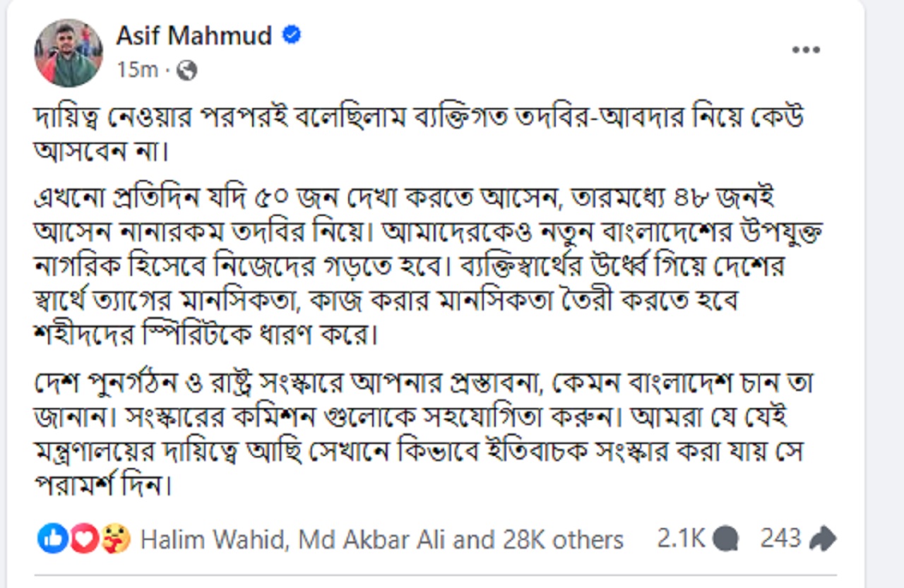Click the blue Like reaction icon

click(x=53, y=539)
